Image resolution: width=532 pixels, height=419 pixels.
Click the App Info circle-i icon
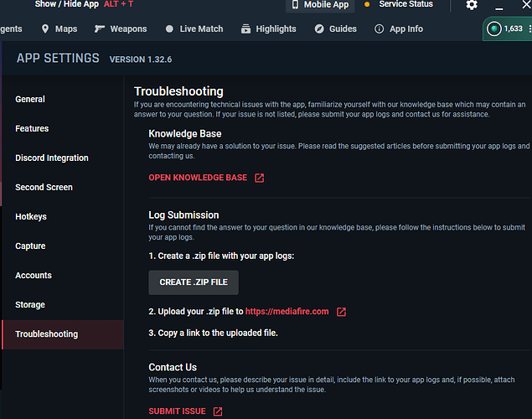379,28
